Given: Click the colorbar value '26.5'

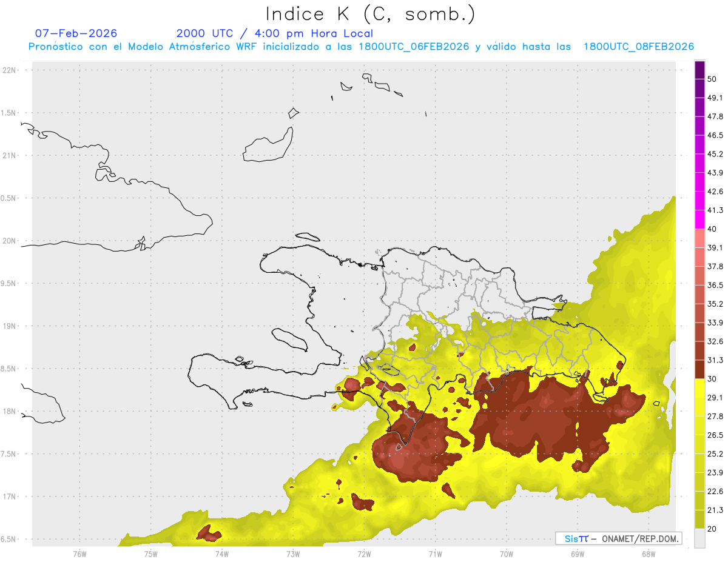Looking at the screenshot, I should [715, 435].
